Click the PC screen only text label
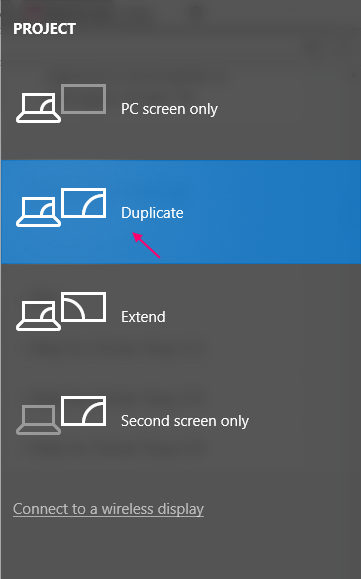Image resolution: width=361 pixels, height=579 pixels. [169, 109]
